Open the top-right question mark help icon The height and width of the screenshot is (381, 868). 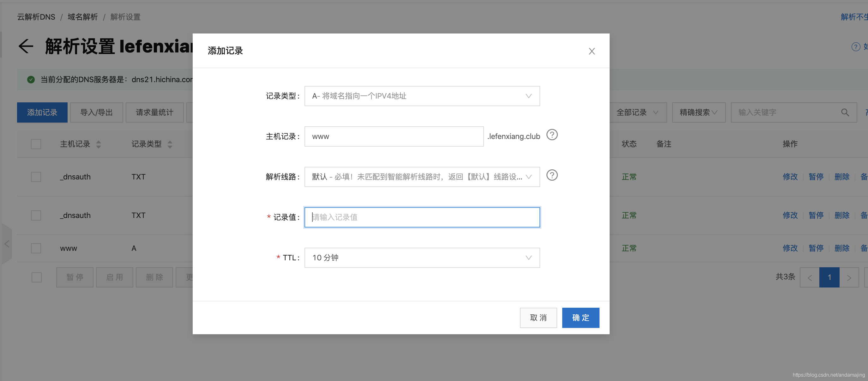(856, 46)
